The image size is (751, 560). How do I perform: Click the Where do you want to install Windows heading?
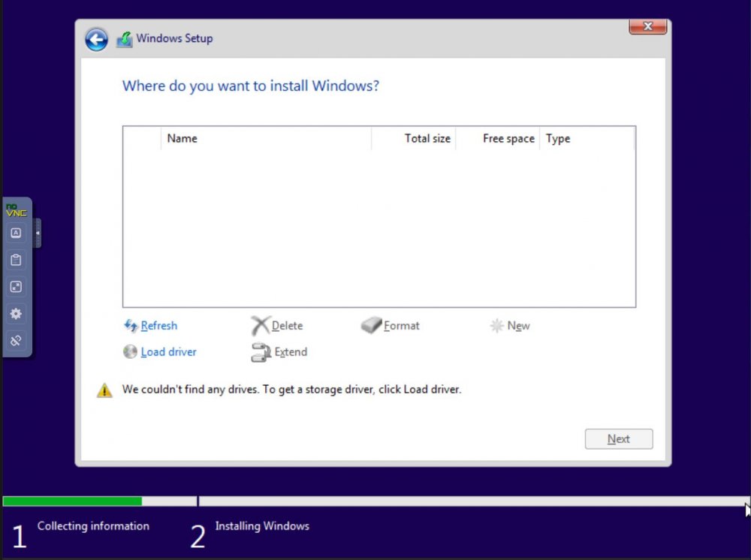[251, 86]
